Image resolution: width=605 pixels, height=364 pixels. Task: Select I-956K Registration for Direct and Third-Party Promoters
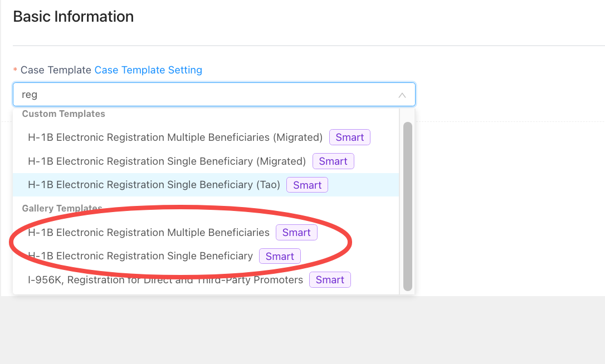pos(165,280)
